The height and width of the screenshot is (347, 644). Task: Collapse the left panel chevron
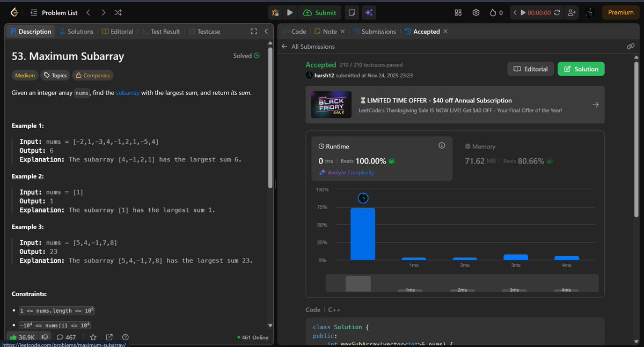(266, 32)
